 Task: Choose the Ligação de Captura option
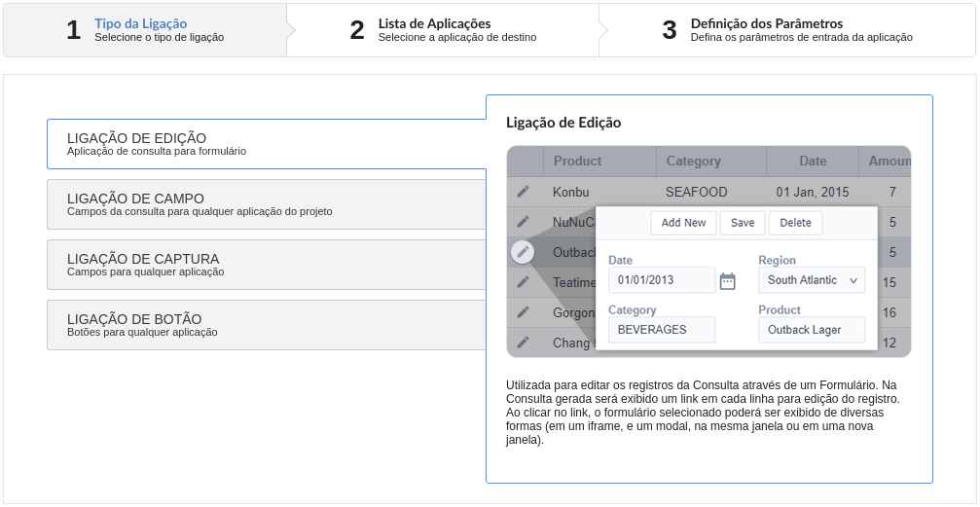pos(266,265)
